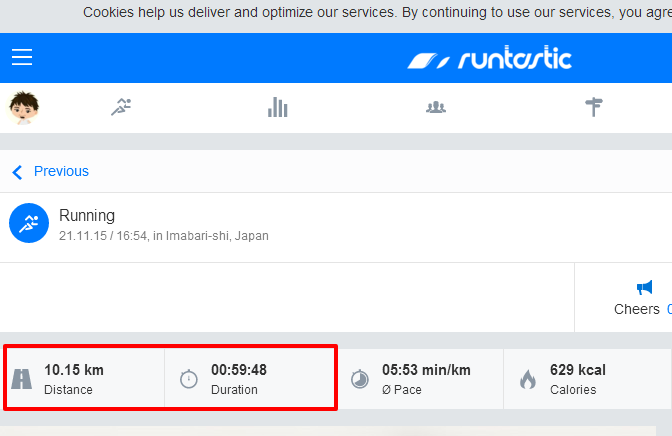The width and height of the screenshot is (672, 436).
Task: Click the Runtastic logo
Action: [x=489, y=59]
